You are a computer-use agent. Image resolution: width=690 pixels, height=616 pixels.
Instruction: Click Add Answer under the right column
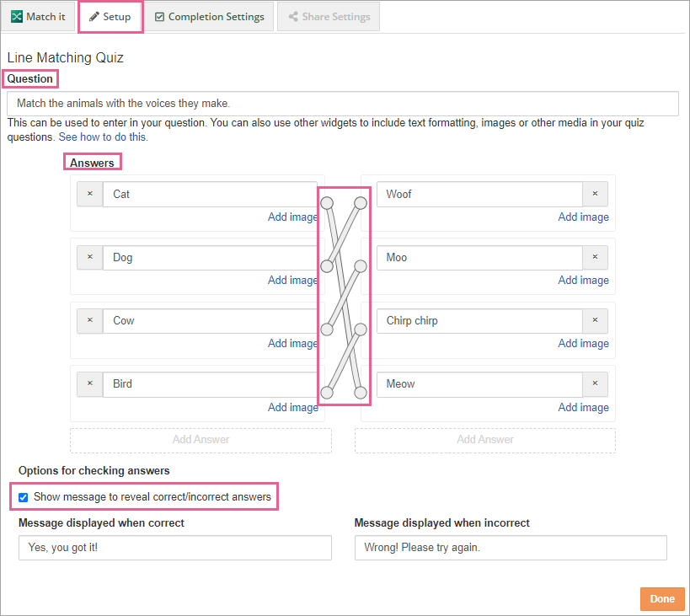484,440
